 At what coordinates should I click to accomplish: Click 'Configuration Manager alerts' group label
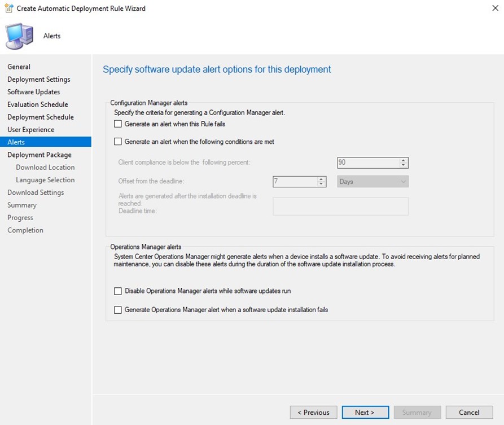[x=149, y=103]
